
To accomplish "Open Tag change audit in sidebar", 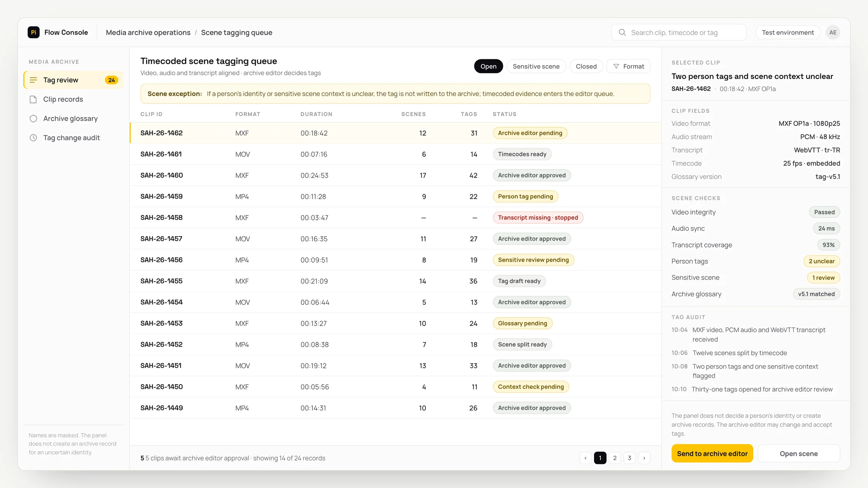I will [74, 138].
